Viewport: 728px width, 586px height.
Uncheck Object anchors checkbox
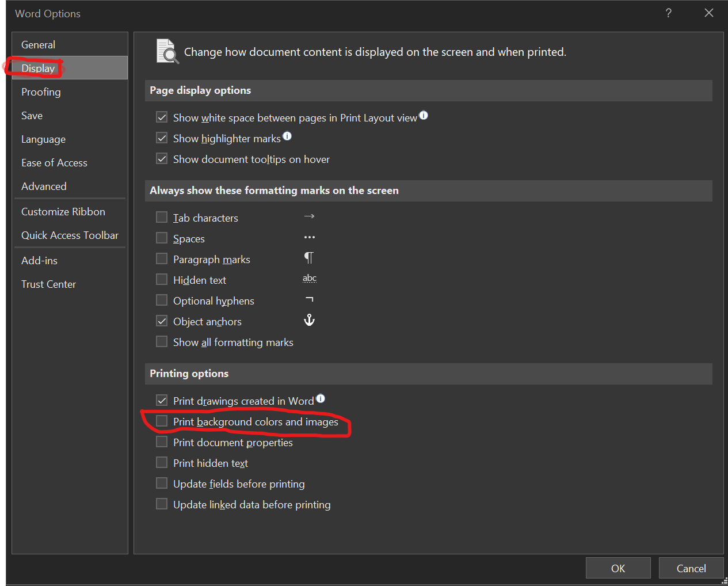point(162,321)
